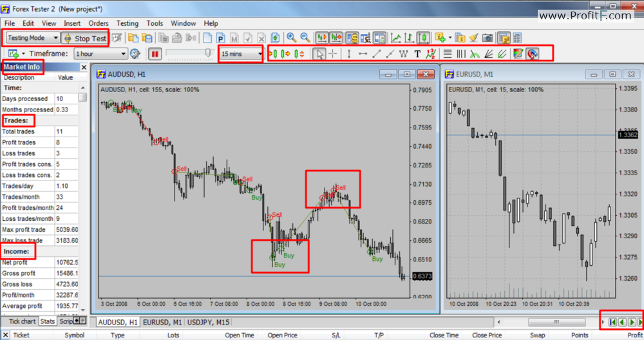Viewport: 644px width, 340px height.
Task: Jump to first chart tab arrow
Action: pyautogui.click(x=612, y=323)
